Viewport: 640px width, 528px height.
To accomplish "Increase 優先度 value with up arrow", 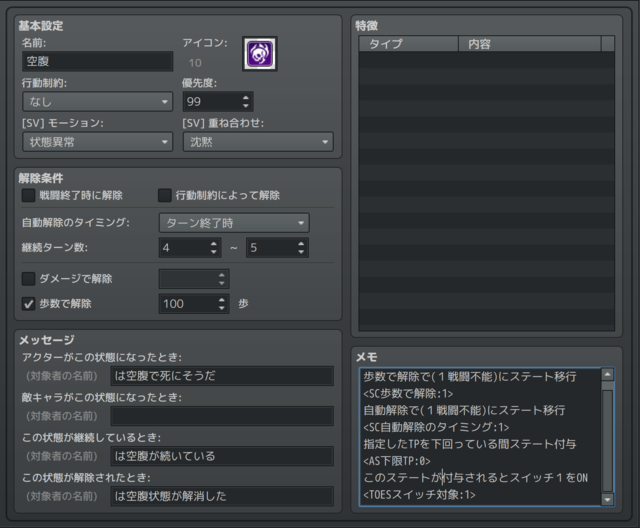I will pyautogui.click(x=246, y=98).
